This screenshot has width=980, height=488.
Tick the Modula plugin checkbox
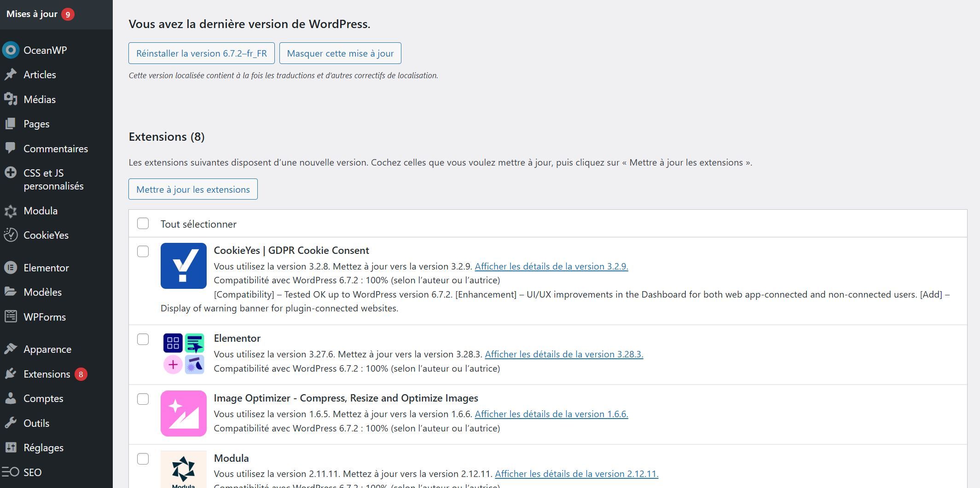pyautogui.click(x=143, y=459)
